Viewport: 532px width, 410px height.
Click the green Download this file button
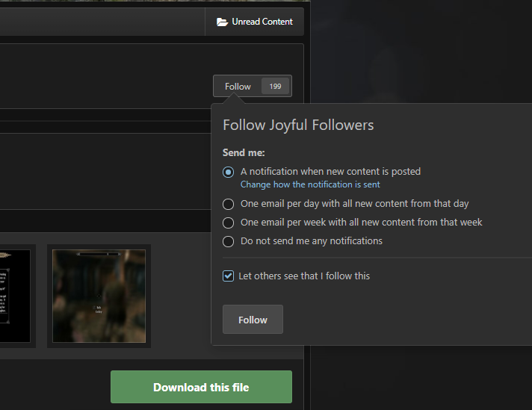[201, 387]
